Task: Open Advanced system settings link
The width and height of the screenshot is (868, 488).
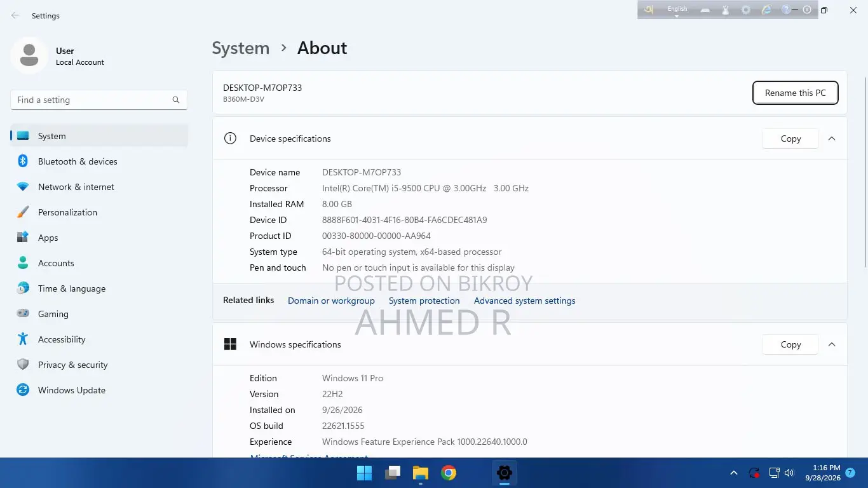Action: pos(525,301)
